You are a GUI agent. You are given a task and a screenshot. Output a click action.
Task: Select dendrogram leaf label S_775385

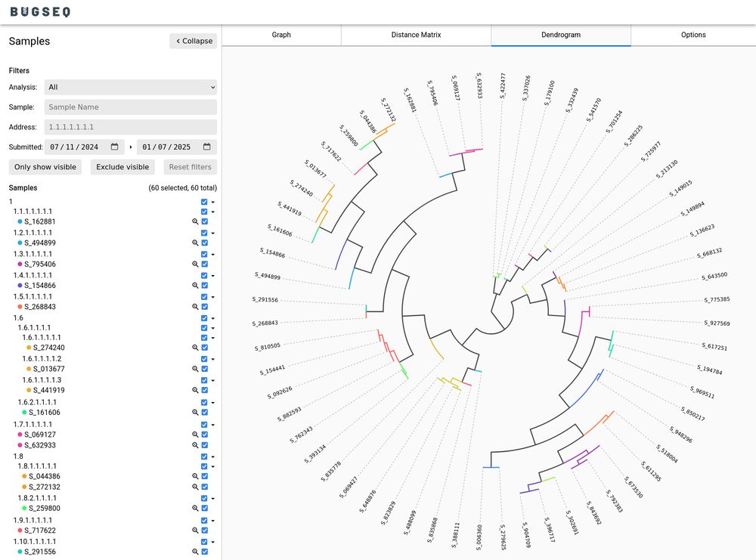[x=717, y=300]
